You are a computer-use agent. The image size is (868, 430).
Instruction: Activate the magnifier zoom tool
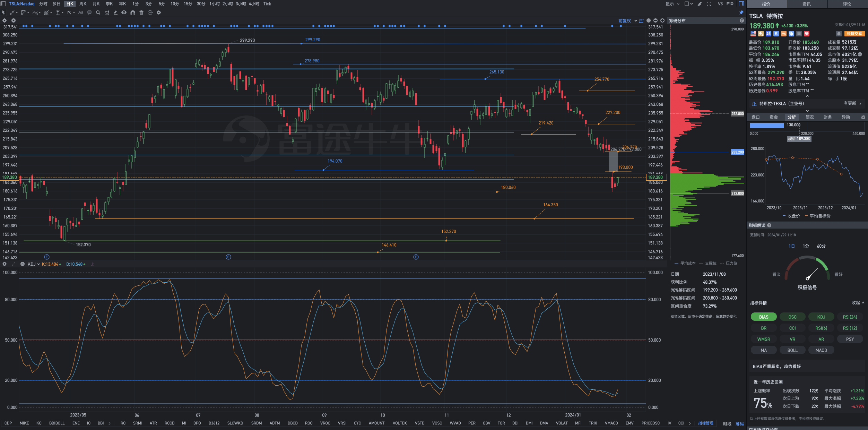tap(98, 12)
